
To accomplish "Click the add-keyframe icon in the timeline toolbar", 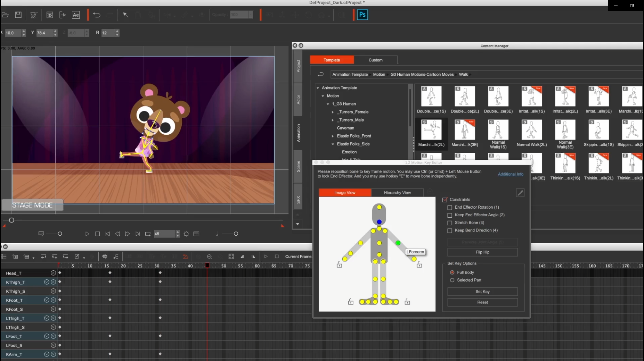I will [x=55, y=257].
